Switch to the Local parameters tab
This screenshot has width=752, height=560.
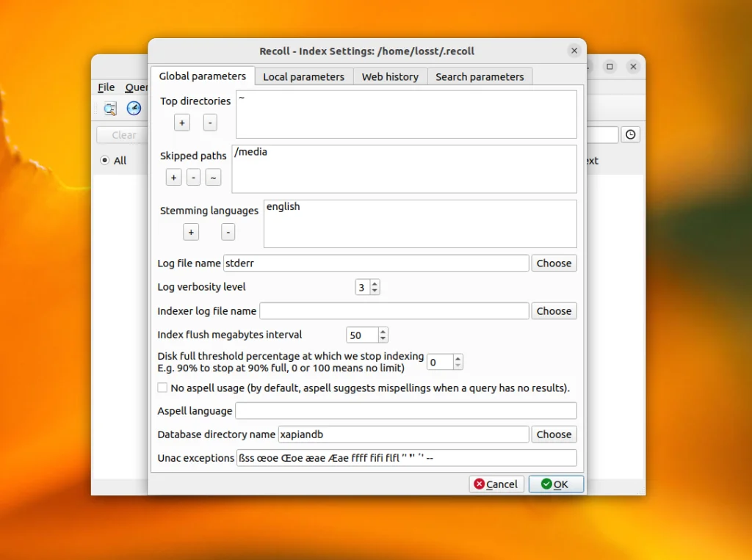tap(303, 76)
